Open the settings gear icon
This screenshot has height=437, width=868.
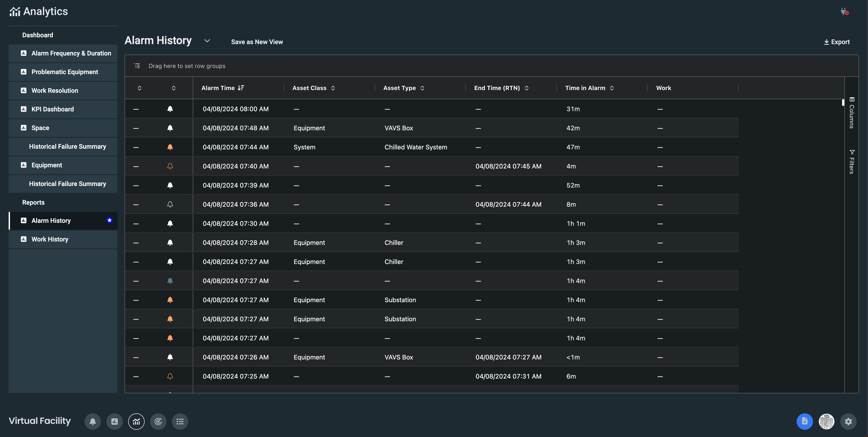[848, 422]
